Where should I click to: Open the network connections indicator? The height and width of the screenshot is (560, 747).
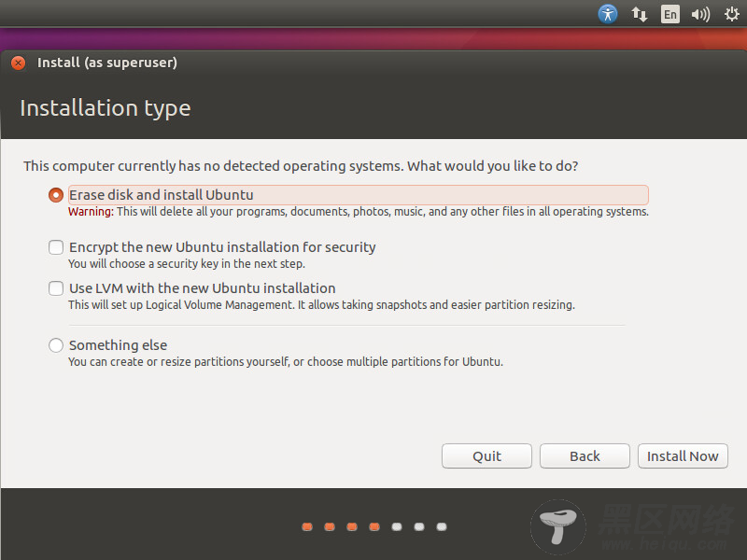(639, 14)
